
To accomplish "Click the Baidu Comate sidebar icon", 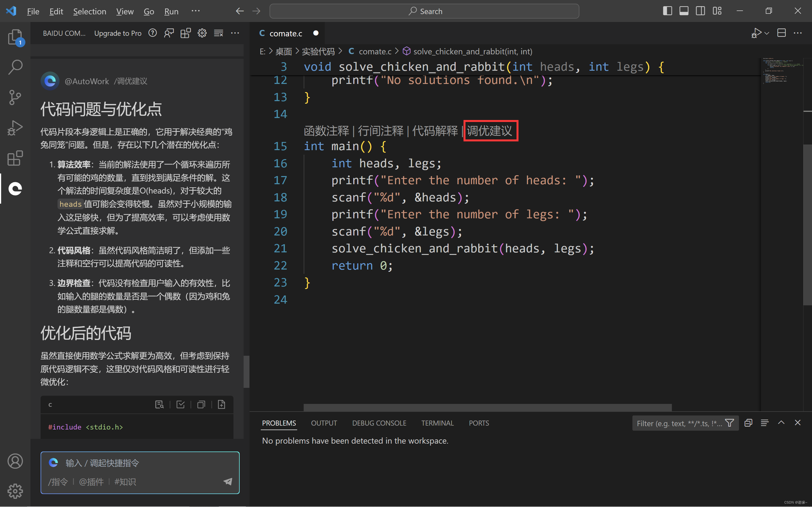I will 15,188.
